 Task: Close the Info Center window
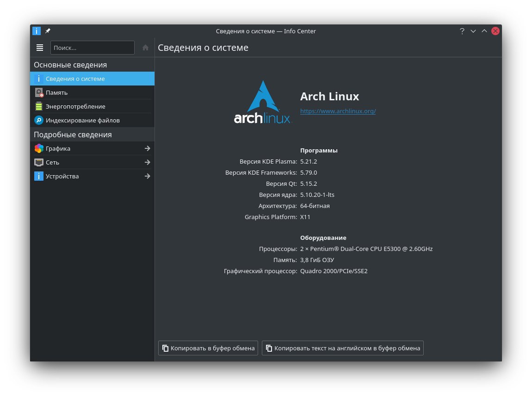tap(495, 31)
